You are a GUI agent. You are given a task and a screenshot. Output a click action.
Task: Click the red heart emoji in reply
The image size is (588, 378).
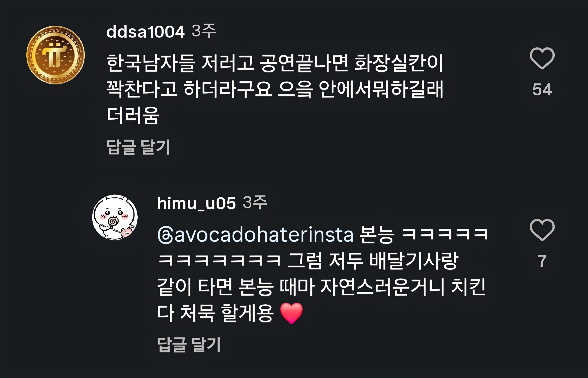pyautogui.click(x=291, y=313)
